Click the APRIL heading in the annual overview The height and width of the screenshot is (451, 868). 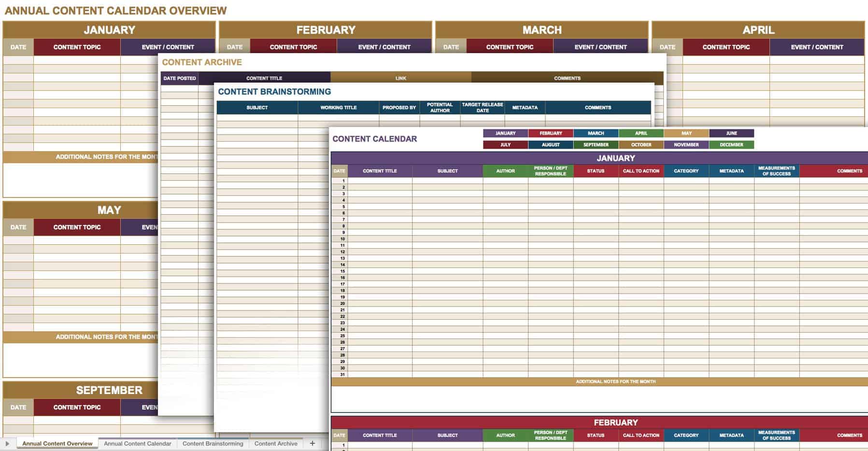coord(758,30)
